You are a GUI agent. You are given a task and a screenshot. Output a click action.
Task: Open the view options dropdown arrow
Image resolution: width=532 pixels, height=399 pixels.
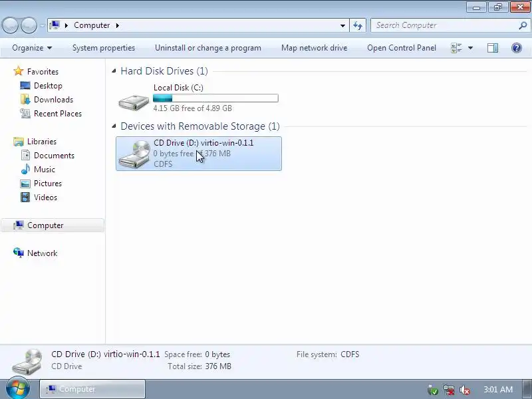471,48
